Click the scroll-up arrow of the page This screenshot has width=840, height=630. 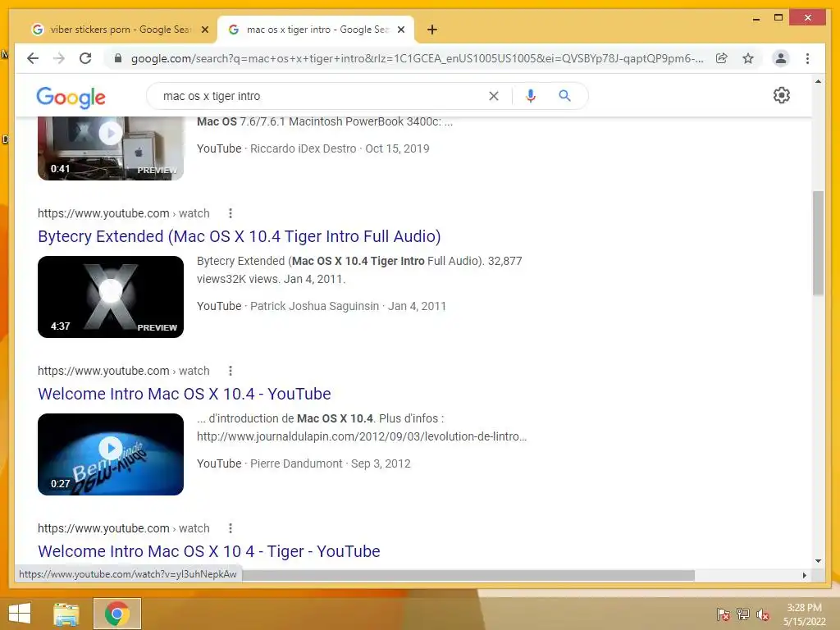[x=818, y=81]
